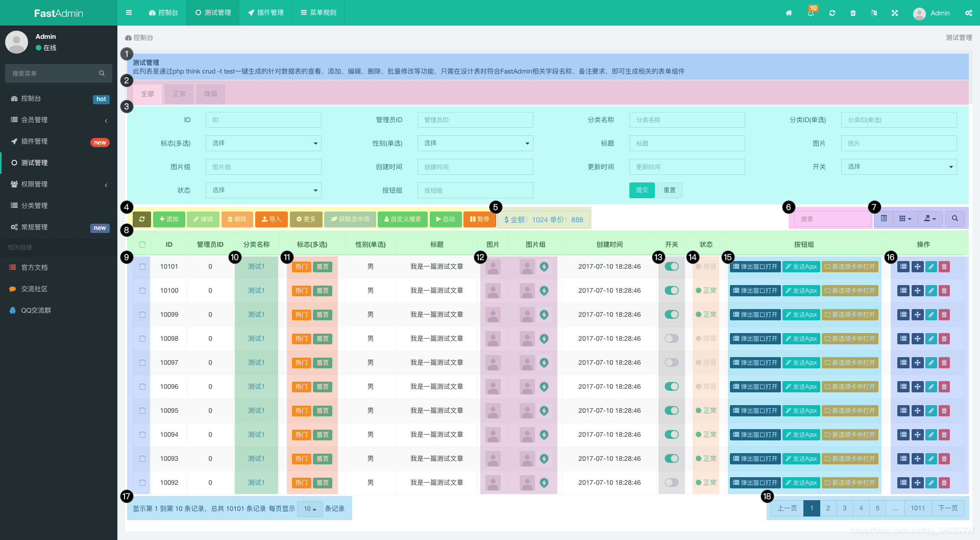
Task: Tick the select-all checkbox in table header
Action: (x=142, y=245)
